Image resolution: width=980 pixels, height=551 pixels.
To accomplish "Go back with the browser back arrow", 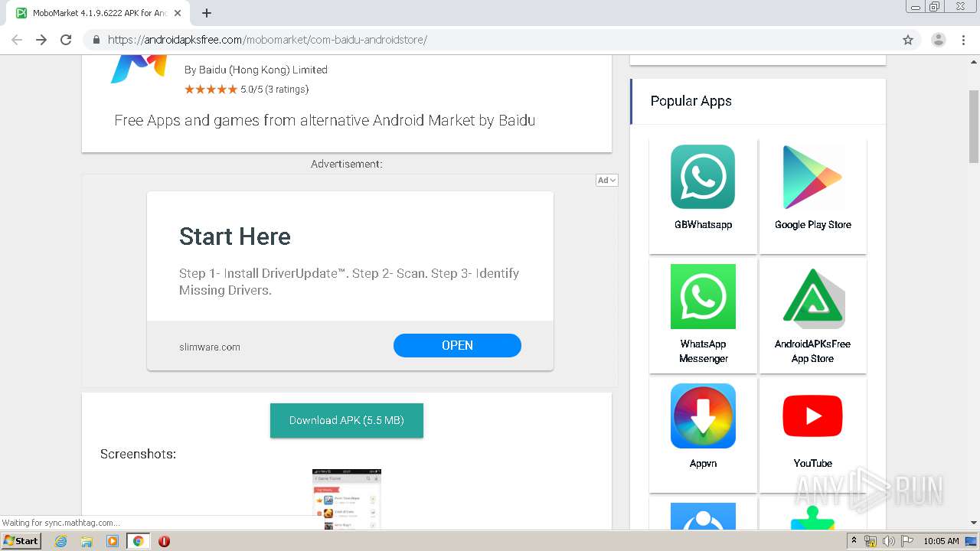I will point(17,40).
